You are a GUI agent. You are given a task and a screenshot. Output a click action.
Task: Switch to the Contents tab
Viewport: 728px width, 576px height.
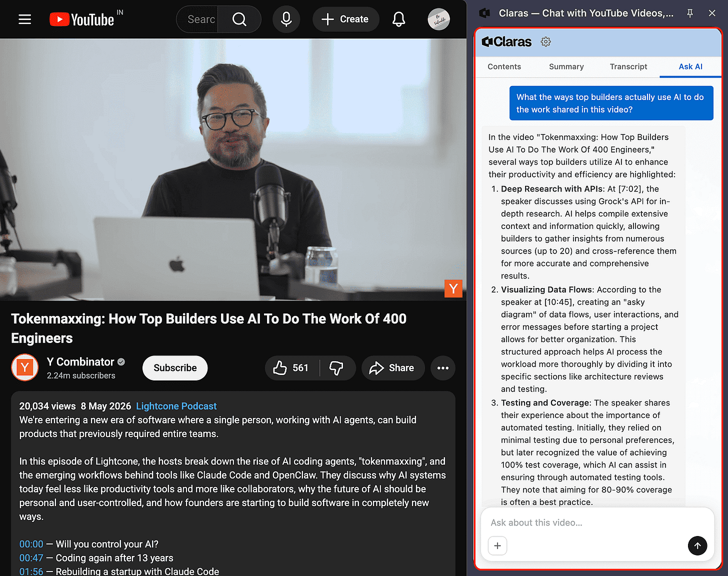click(x=504, y=66)
